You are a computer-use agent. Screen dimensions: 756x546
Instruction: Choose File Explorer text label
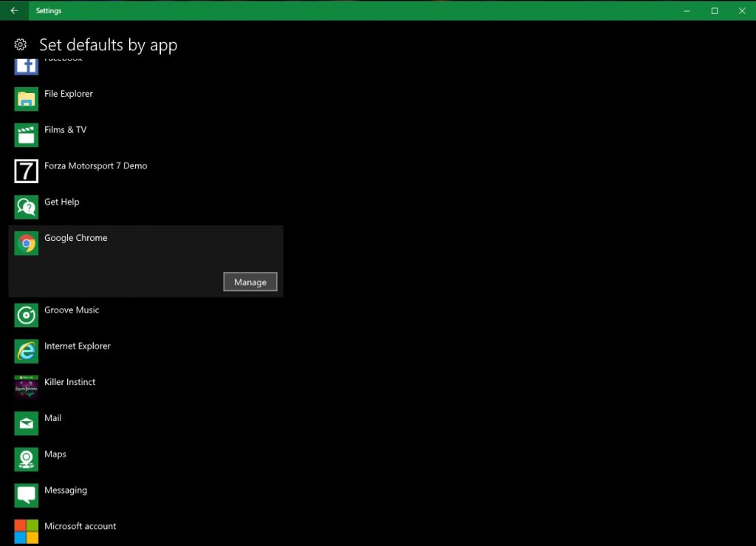tap(69, 94)
